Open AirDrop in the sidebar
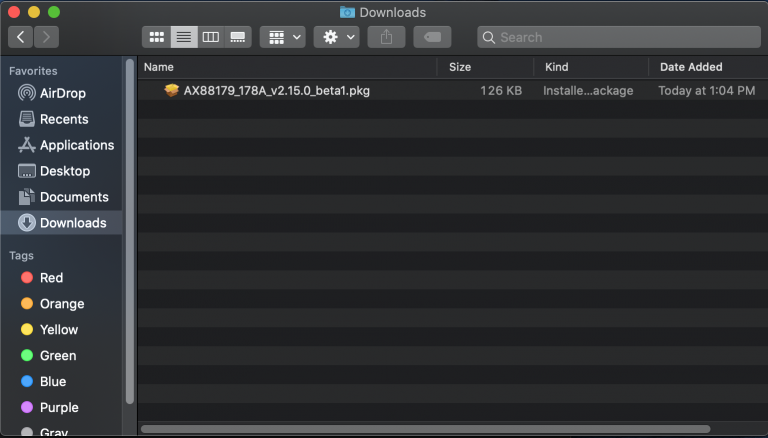The height and width of the screenshot is (438, 768). (61, 93)
